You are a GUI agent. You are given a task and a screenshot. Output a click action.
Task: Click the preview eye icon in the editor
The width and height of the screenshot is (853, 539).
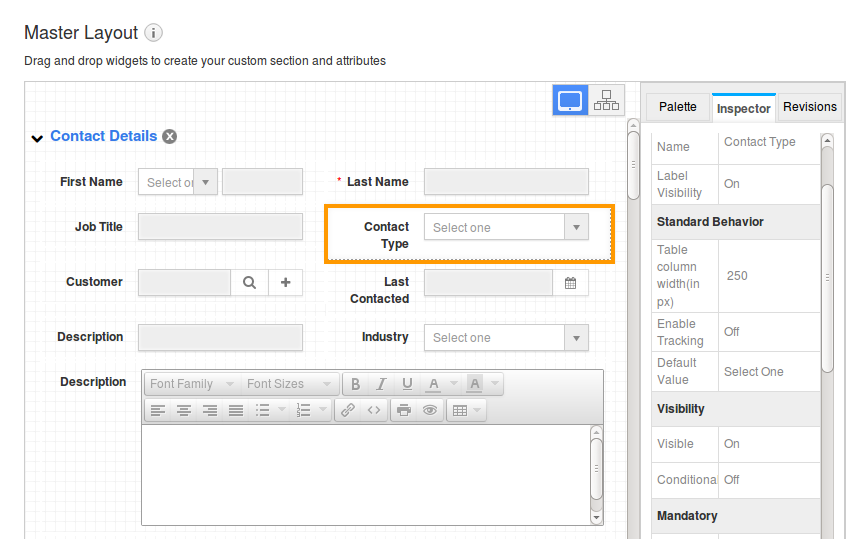429,410
